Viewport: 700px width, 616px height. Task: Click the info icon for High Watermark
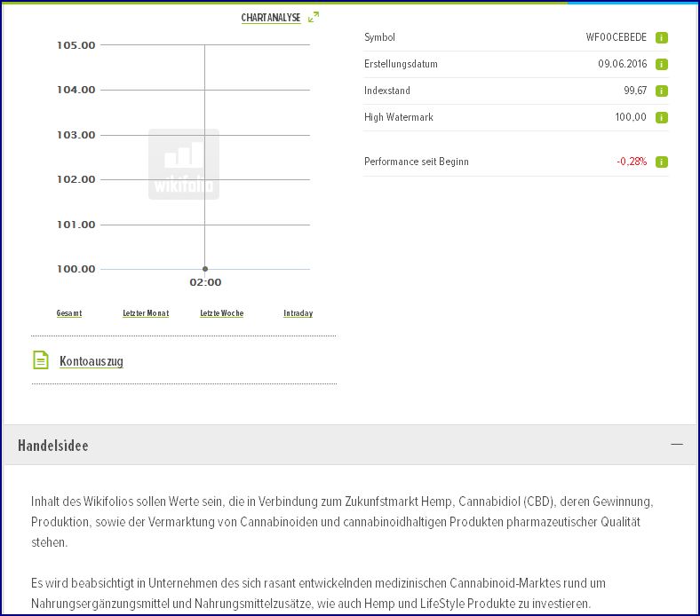click(662, 117)
